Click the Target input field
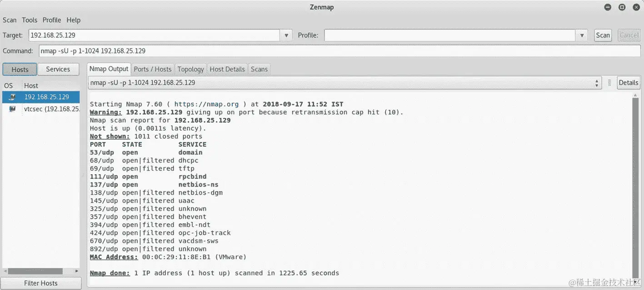This screenshot has width=644, height=290. 154,35
